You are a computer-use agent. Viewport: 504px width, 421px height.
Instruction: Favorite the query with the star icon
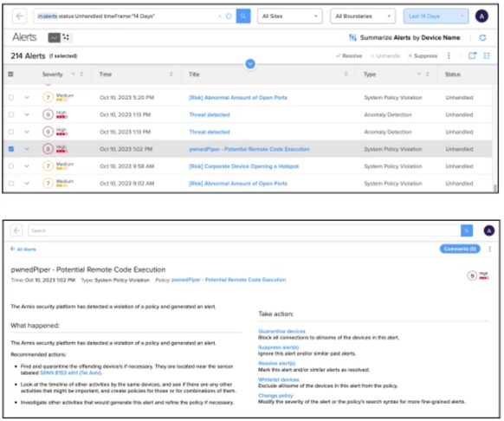[229, 16]
